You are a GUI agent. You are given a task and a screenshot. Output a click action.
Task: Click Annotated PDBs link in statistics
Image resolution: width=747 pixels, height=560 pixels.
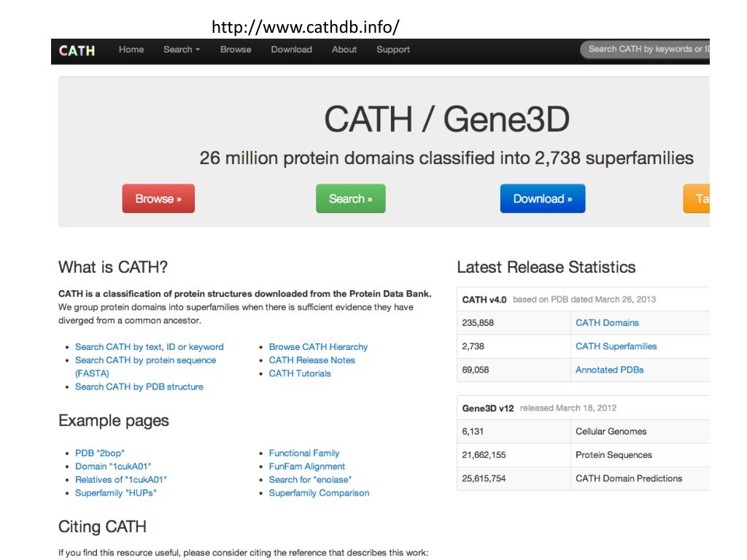coord(609,370)
